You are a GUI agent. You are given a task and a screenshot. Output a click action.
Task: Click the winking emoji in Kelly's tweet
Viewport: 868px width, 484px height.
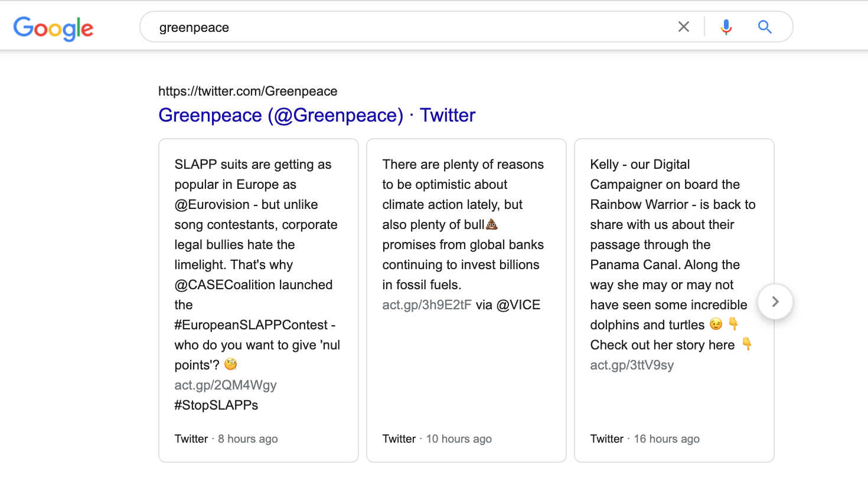click(x=717, y=324)
